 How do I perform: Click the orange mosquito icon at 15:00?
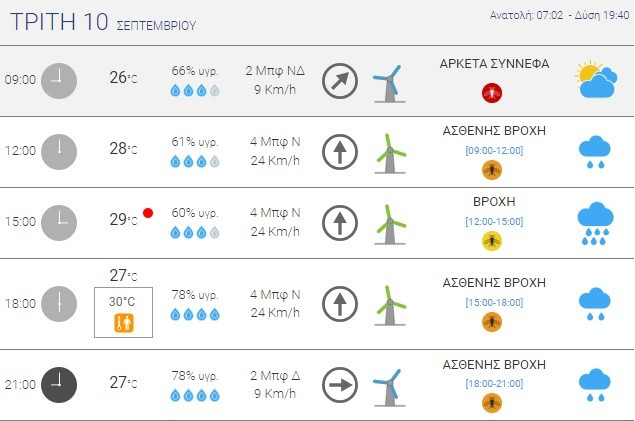pos(492,240)
